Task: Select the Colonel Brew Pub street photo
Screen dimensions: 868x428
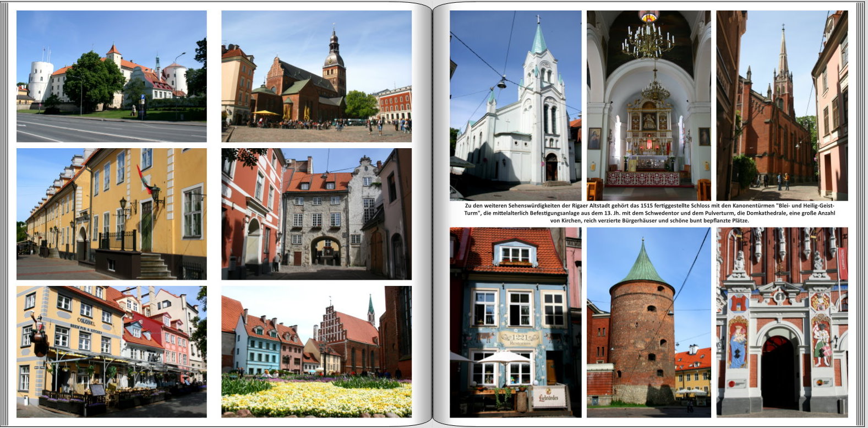Action: coord(111,351)
